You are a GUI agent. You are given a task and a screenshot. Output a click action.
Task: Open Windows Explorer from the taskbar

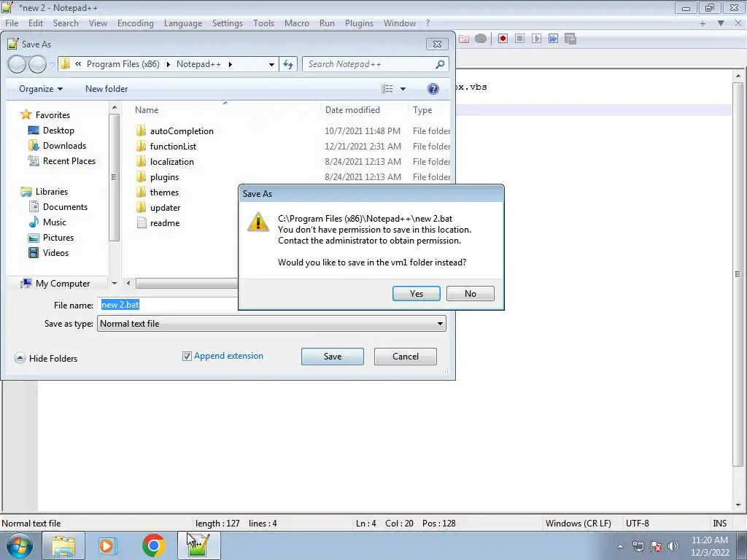click(63, 545)
